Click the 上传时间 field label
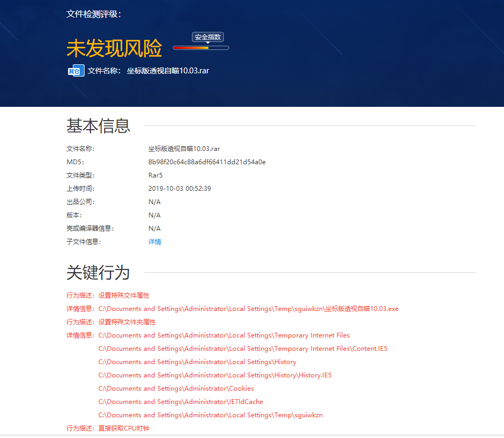The image size is (504, 438). 80,189
